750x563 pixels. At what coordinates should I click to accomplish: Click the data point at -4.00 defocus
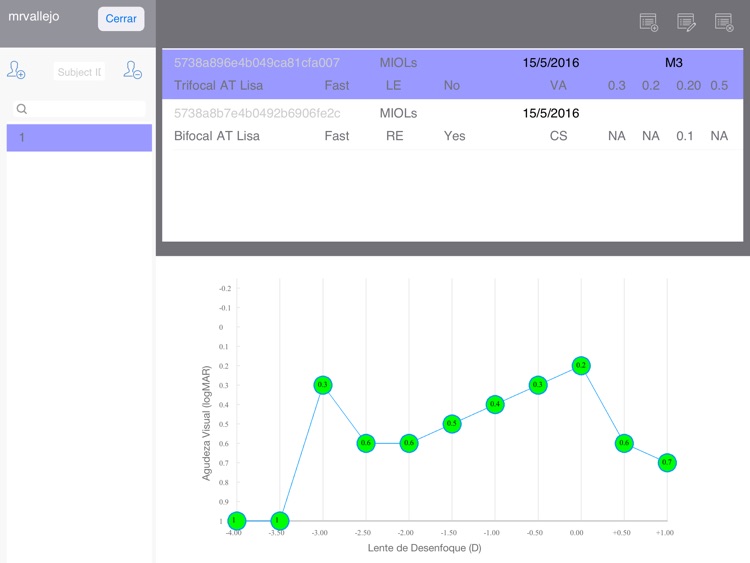point(236,520)
